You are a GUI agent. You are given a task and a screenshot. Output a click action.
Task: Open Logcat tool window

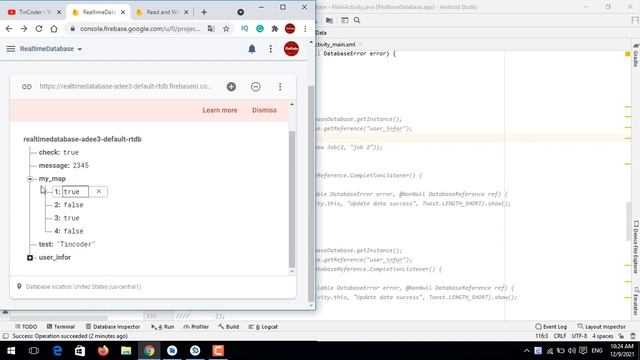click(x=263, y=327)
